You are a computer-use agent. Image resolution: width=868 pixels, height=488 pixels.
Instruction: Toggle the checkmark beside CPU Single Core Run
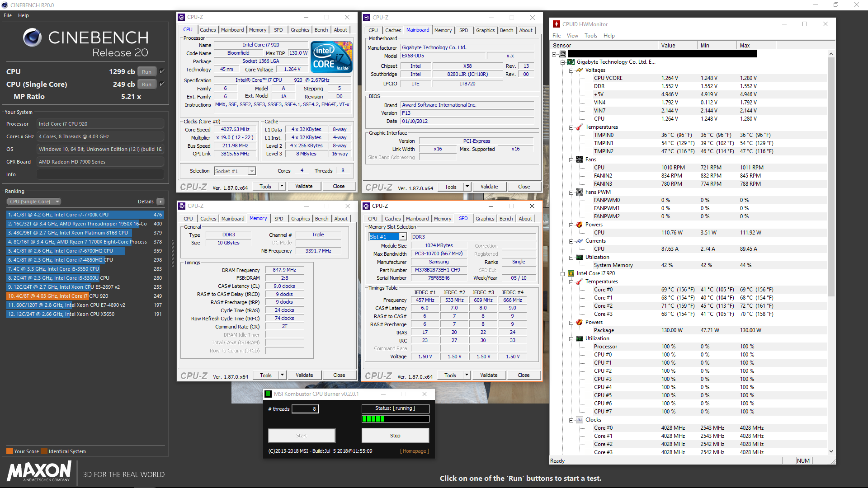coord(161,84)
